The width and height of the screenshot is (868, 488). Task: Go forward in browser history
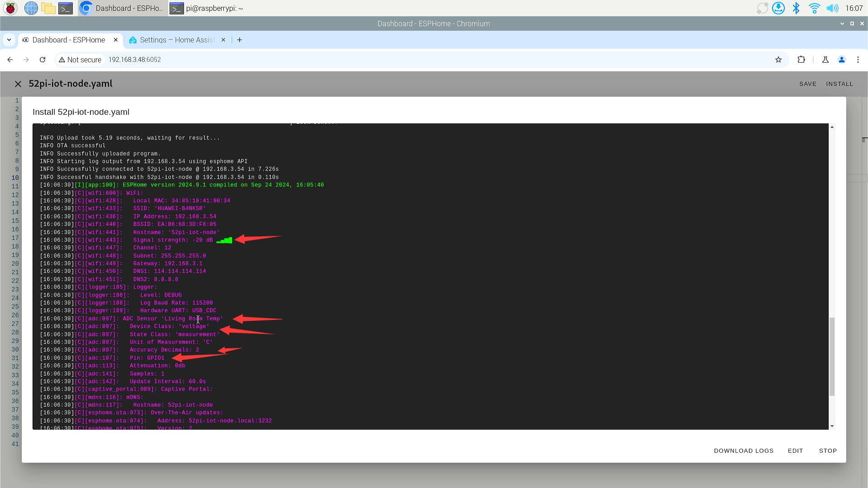pos(26,60)
